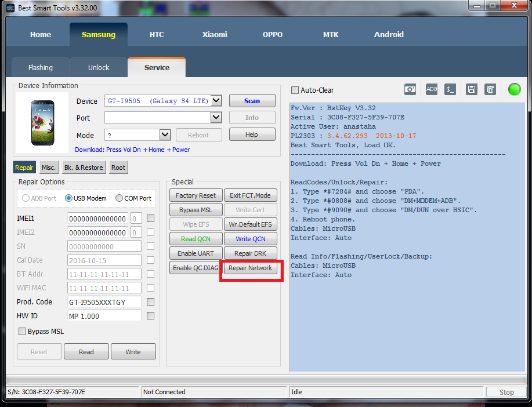Click the green status indicator
This screenshot has width=532, height=407.
tap(515, 89)
